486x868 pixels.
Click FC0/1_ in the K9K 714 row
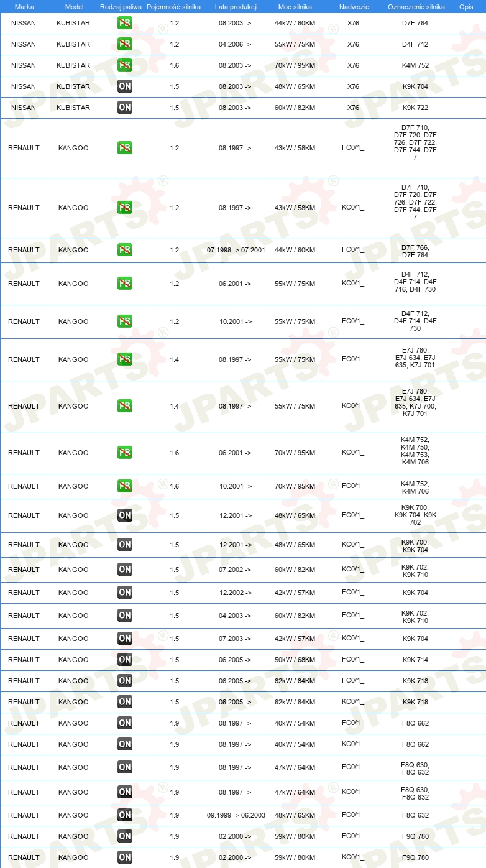[x=353, y=660]
